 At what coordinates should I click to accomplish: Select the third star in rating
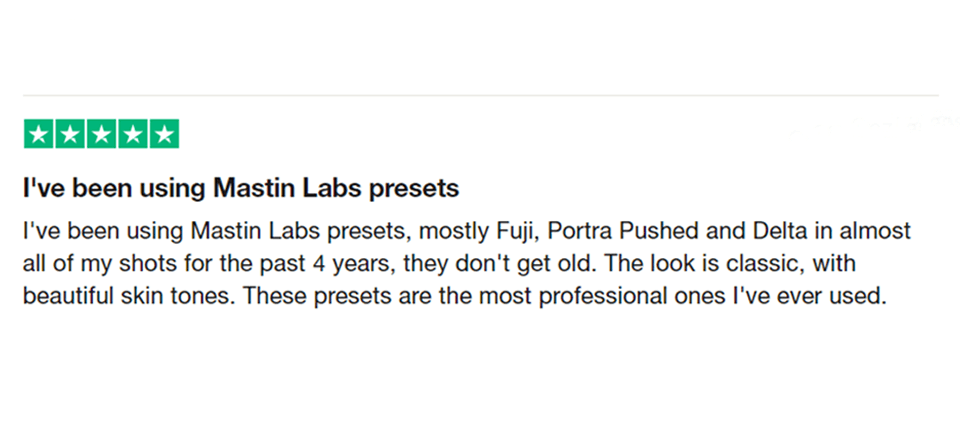(101, 134)
